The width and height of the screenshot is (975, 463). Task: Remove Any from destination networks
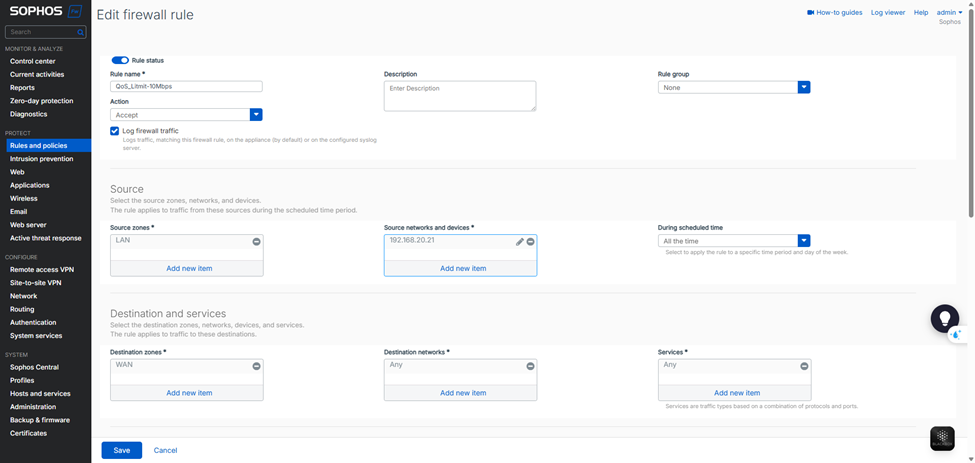[x=530, y=366]
